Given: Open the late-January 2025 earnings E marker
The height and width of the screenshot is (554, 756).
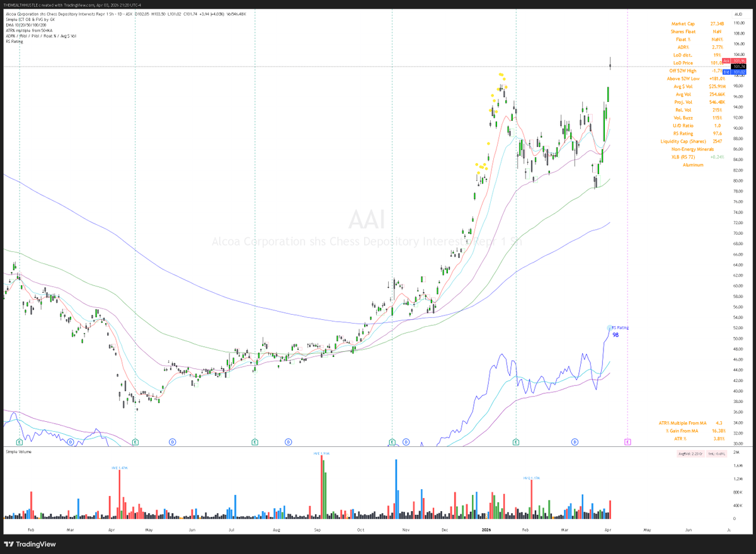Looking at the screenshot, I should coord(20,443).
